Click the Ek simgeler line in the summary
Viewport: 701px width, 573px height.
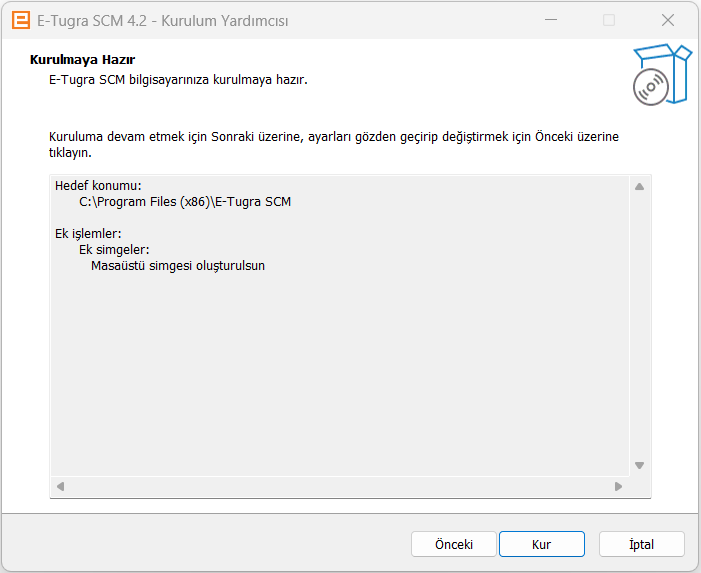[115, 250]
